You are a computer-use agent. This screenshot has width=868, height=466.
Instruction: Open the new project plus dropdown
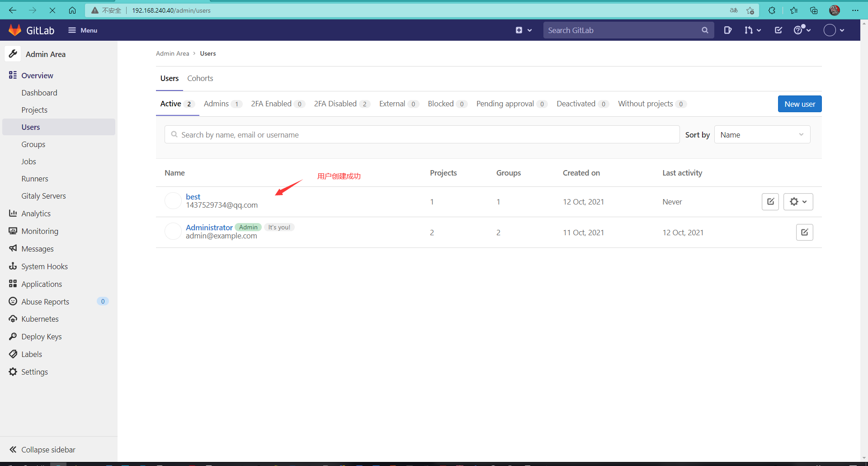click(523, 30)
